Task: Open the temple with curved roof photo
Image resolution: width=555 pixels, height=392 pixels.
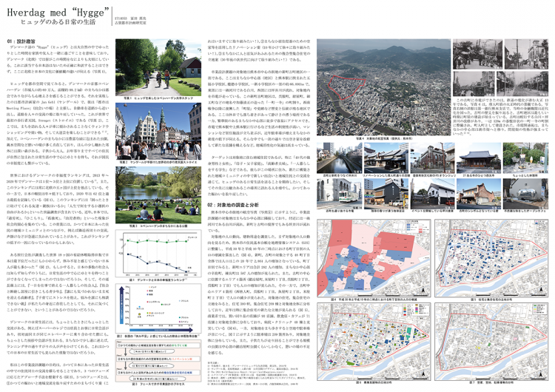Action: point(479,158)
